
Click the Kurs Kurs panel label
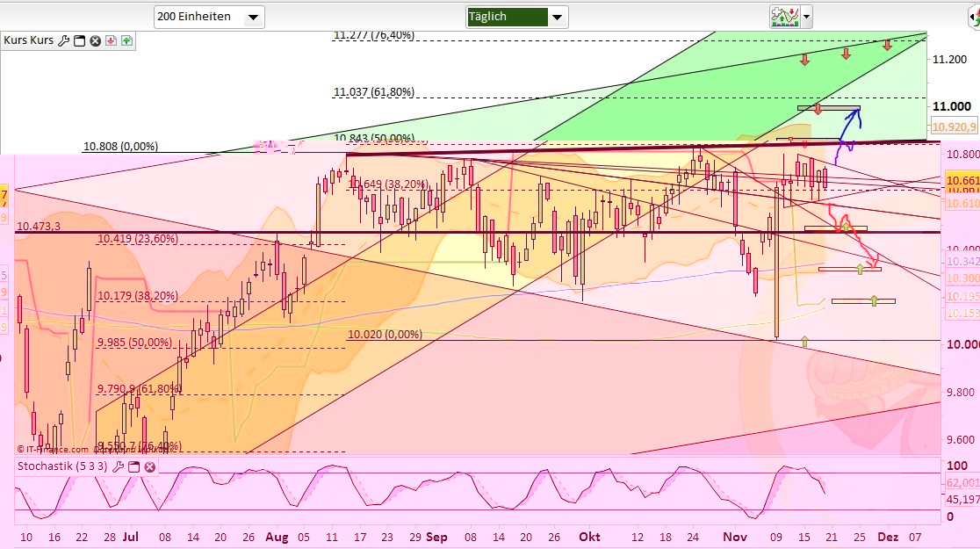[x=29, y=40]
